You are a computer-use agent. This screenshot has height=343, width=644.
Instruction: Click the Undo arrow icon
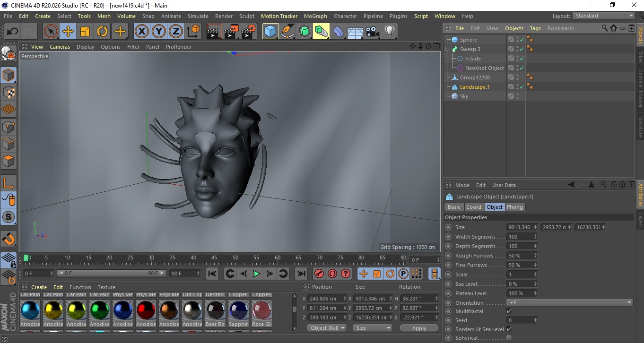click(x=13, y=32)
